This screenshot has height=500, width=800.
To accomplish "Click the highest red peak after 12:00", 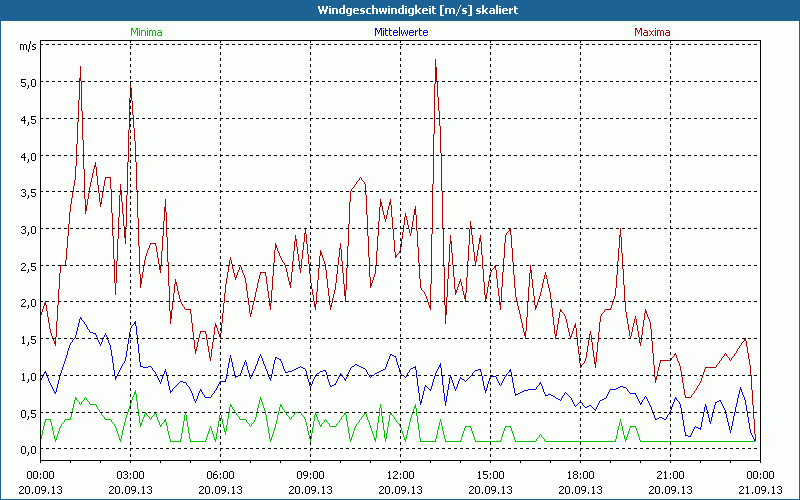I will pyautogui.click(x=436, y=61).
